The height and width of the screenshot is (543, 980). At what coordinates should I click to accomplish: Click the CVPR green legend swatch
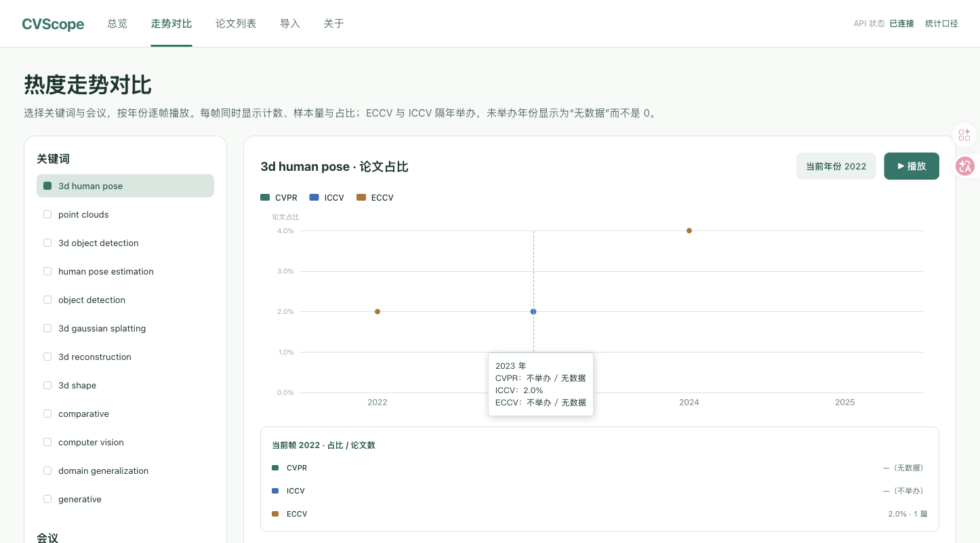click(x=265, y=198)
